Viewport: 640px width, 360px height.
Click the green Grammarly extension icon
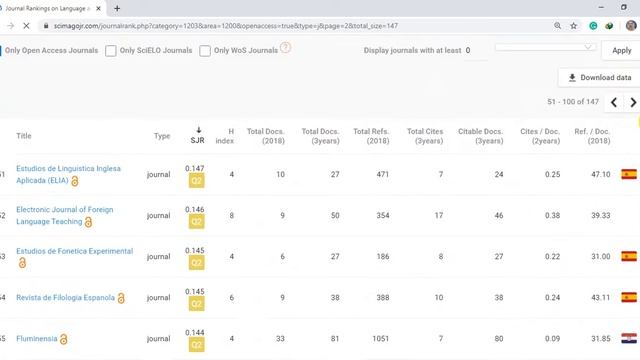593,26
